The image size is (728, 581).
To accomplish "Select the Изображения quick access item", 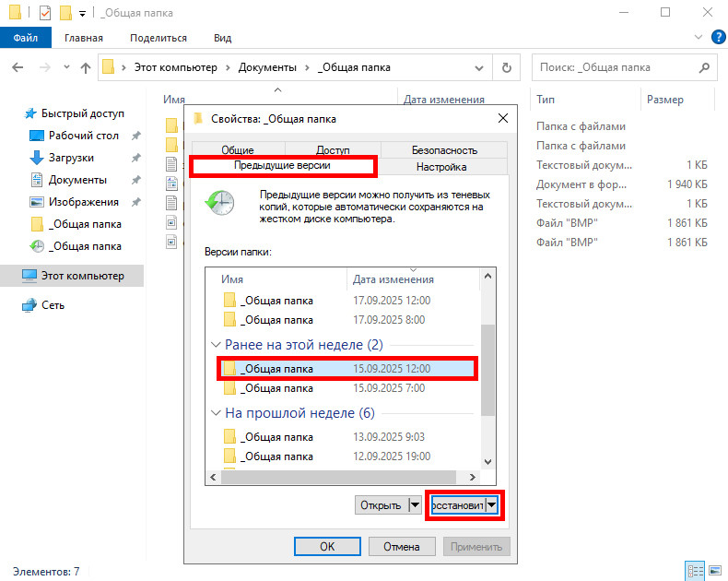I will [83, 202].
